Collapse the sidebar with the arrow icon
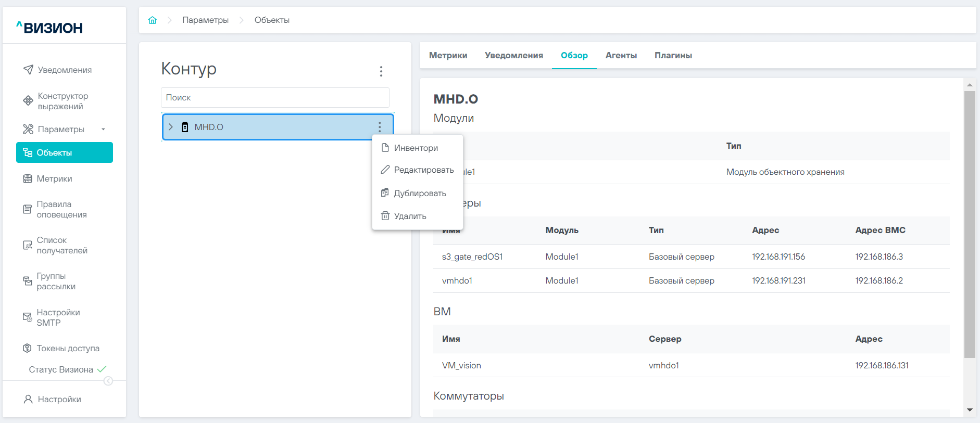This screenshot has height=423, width=980. [108, 381]
